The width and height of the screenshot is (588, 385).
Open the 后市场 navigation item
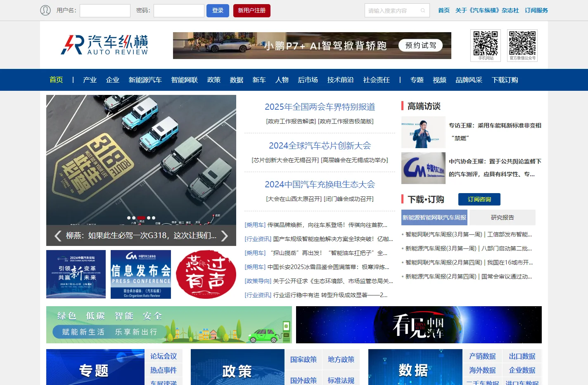[x=308, y=80]
